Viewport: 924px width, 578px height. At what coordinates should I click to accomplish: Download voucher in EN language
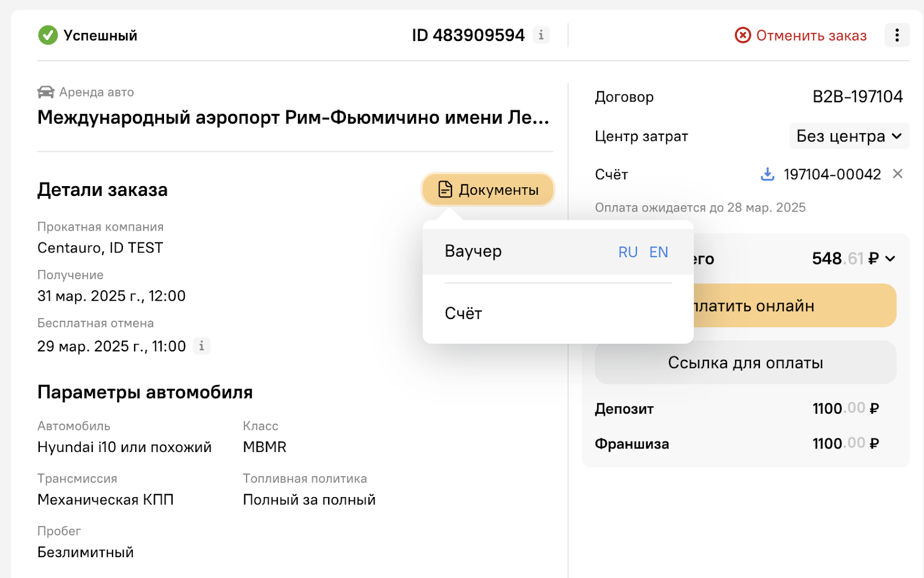tap(658, 252)
